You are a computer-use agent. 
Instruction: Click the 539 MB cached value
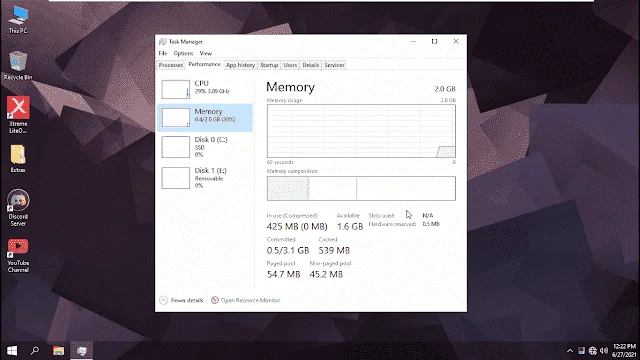[x=334, y=251]
